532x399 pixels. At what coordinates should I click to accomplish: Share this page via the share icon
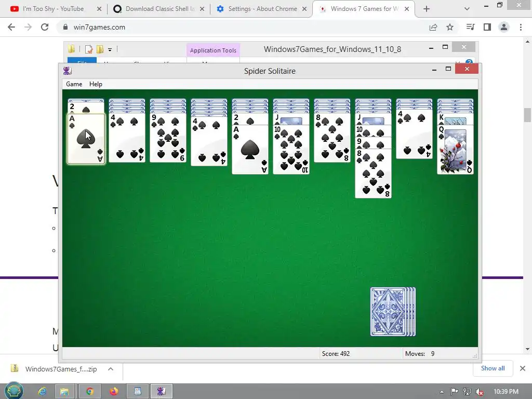pos(433,27)
